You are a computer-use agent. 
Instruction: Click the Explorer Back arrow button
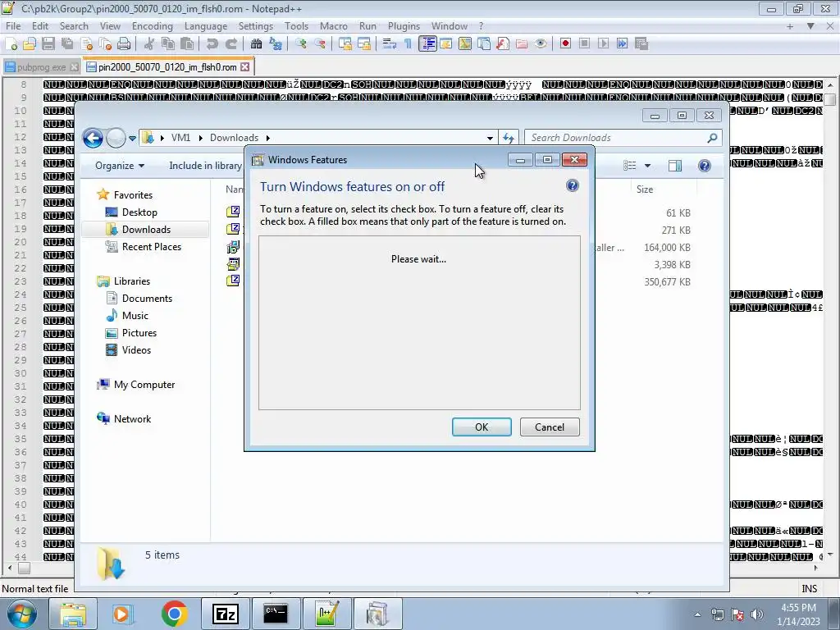[x=93, y=138]
